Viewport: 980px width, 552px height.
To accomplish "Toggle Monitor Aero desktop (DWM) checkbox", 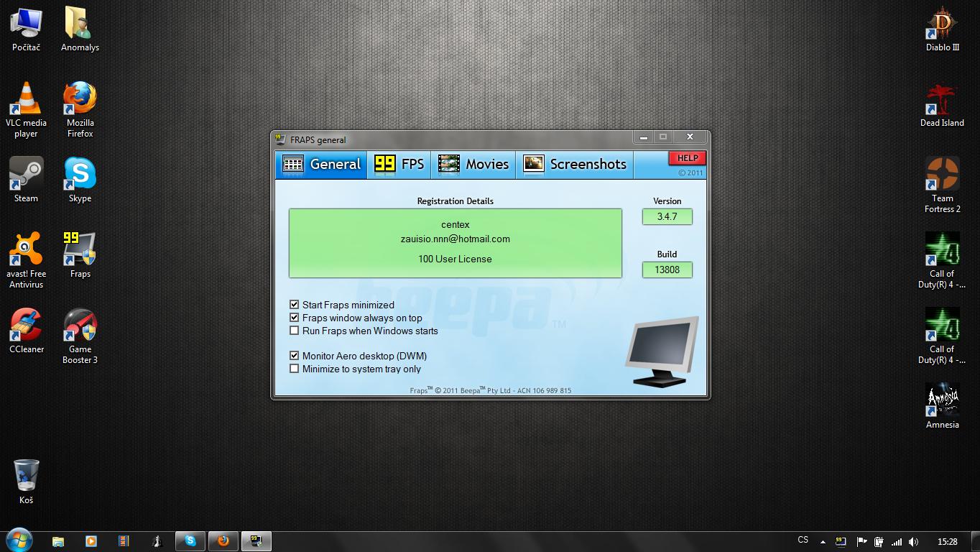I will (294, 356).
